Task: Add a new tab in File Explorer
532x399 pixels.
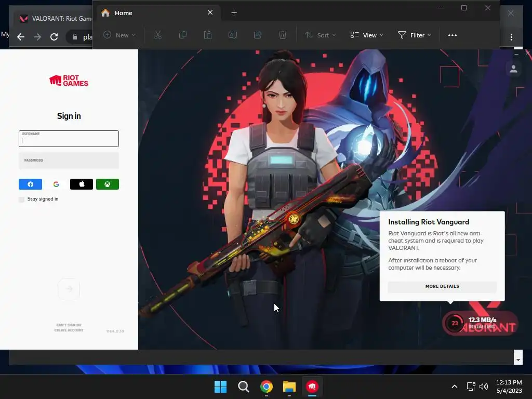Action: [234, 13]
